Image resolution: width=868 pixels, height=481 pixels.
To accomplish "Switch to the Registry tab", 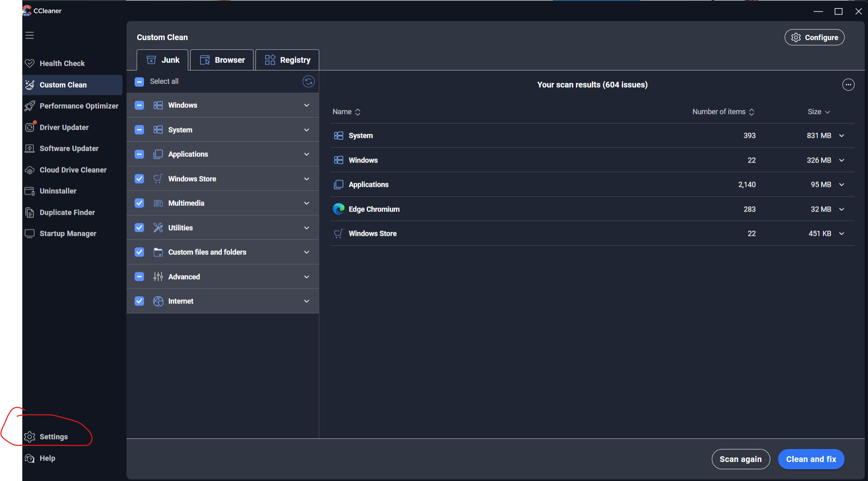I will pyautogui.click(x=287, y=60).
